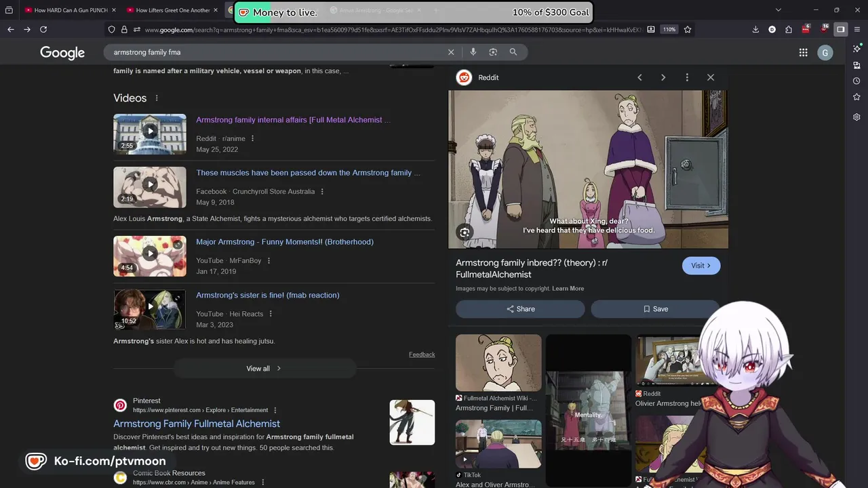Click the Learn More copyright link
868x488 pixels.
click(568, 289)
